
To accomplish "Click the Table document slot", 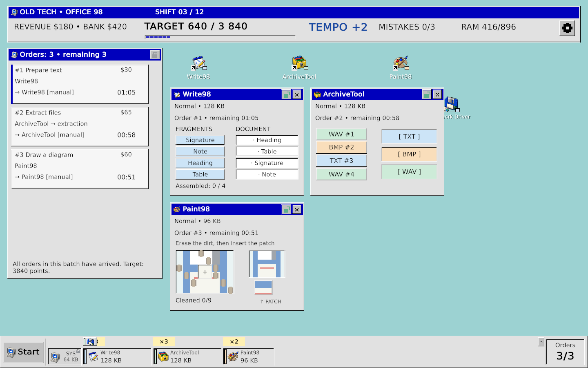I will (x=267, y=151).
